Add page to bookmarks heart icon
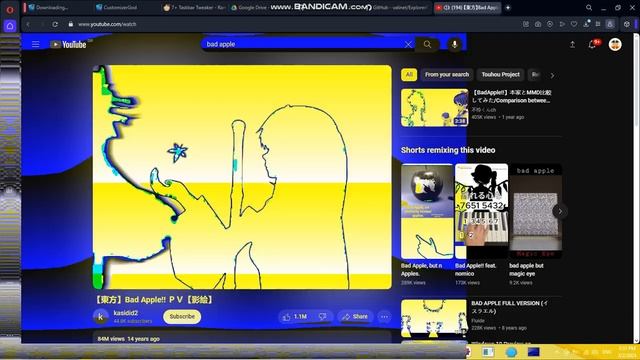This screenshot has height=360, width=640. (574, 24)
